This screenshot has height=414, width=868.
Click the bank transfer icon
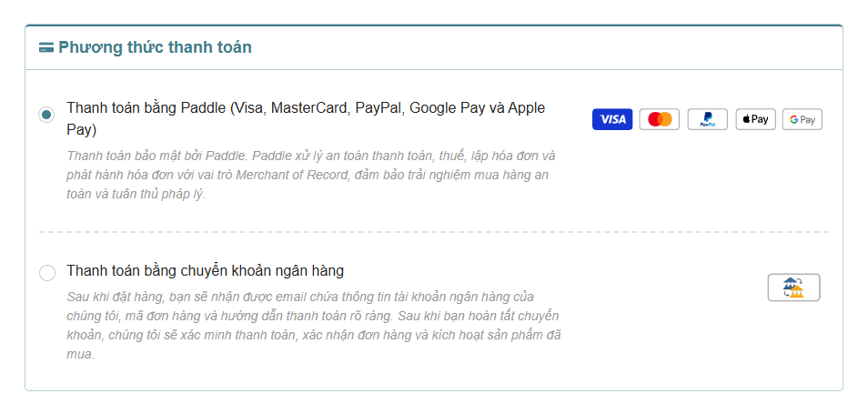click(x=793, y=288)
